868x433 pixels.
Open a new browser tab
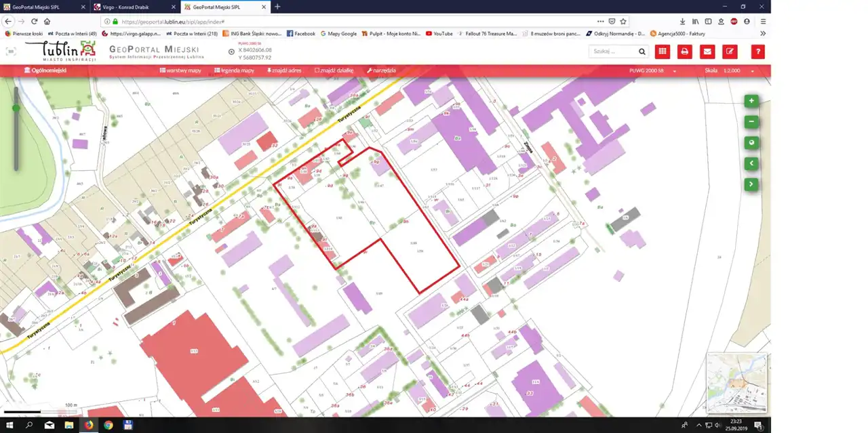(277, 7)
